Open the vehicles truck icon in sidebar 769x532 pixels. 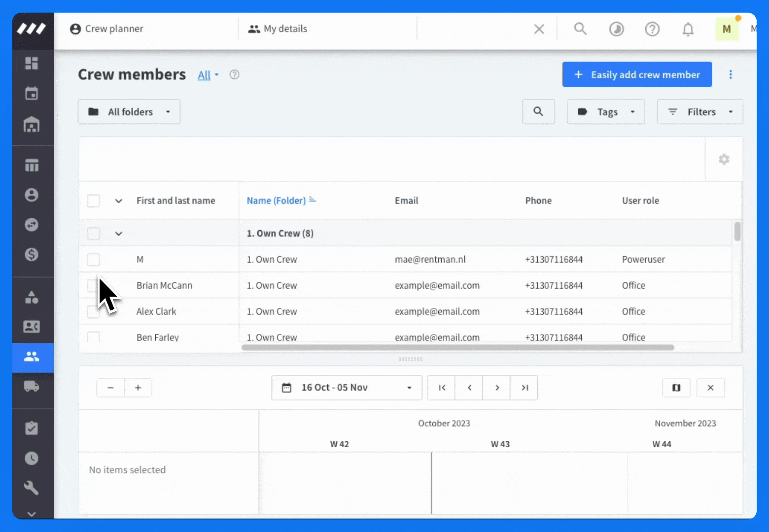[x=32, y=386]
